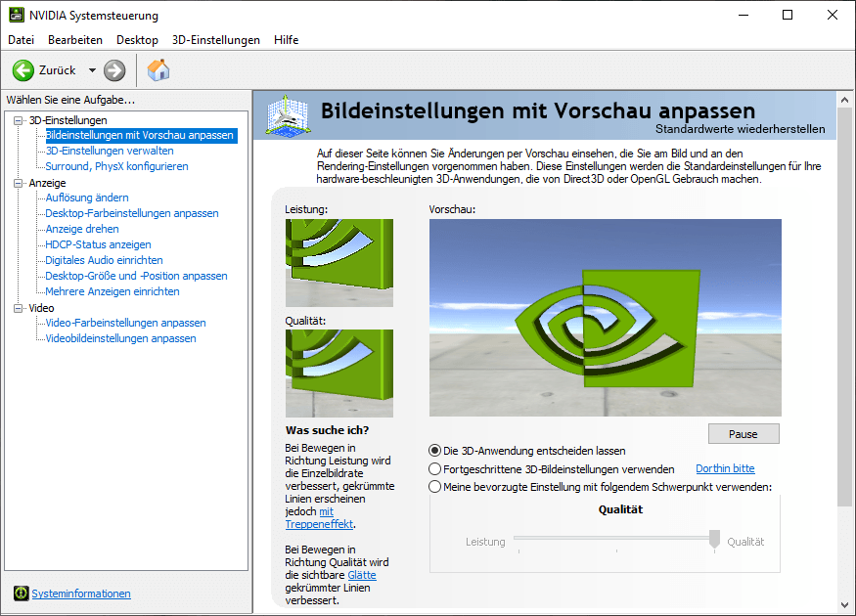The image size is (856, 616).
Task: Open 'Anzeige drehen' task
Action: pyautogui.click(x=82, y=229)
